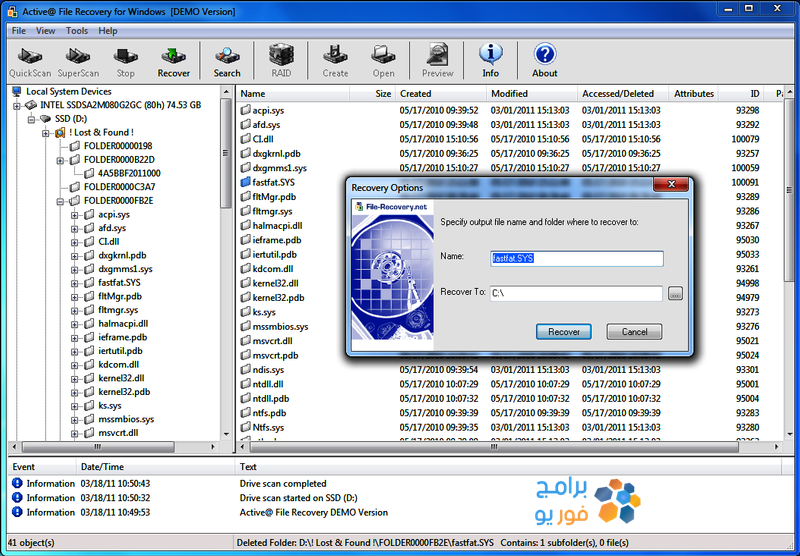Collapse the FOLDER0000FB2E tree node
Screen dimensions: 800x556
coord(60,201)
